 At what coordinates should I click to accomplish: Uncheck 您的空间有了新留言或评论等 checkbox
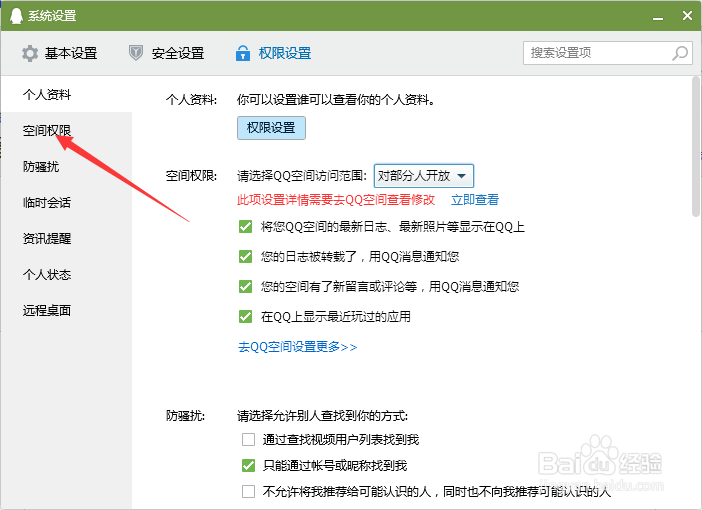(245, 287)
